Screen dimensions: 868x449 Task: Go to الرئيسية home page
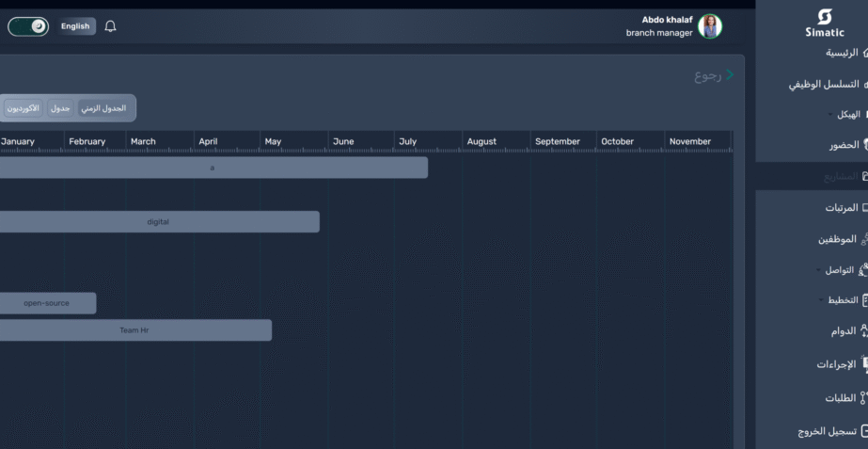pyautogui.click(x=842, y=53)
